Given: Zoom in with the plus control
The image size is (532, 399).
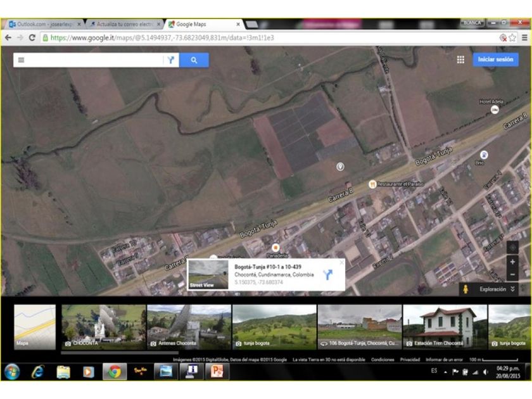Looking at the screenshot, I should click(512, 262).
